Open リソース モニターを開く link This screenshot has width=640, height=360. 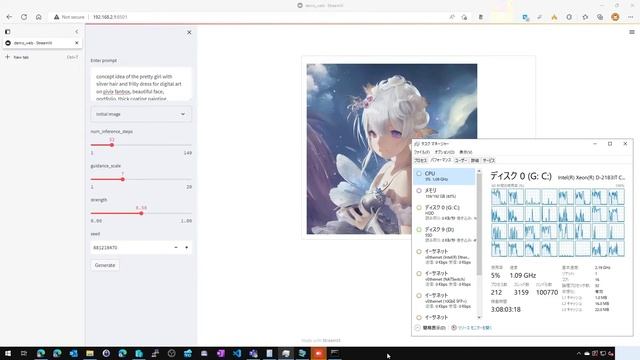pos(472,328)
